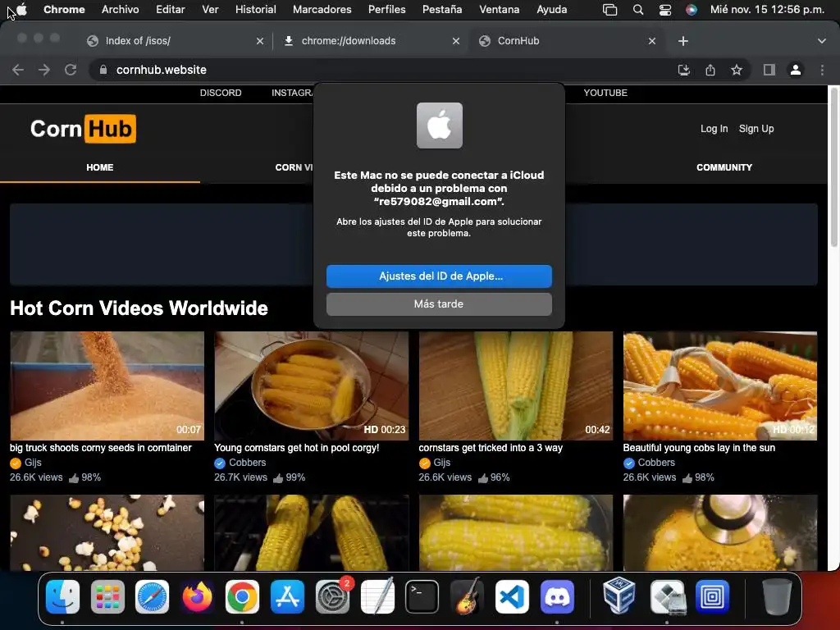Open Finder from the dock
Screen dimensions: 840x630
pyautogui.click(x=62, y=596)
